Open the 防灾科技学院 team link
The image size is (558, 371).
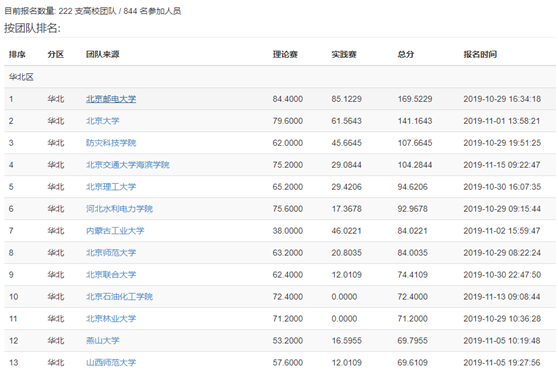111,143
